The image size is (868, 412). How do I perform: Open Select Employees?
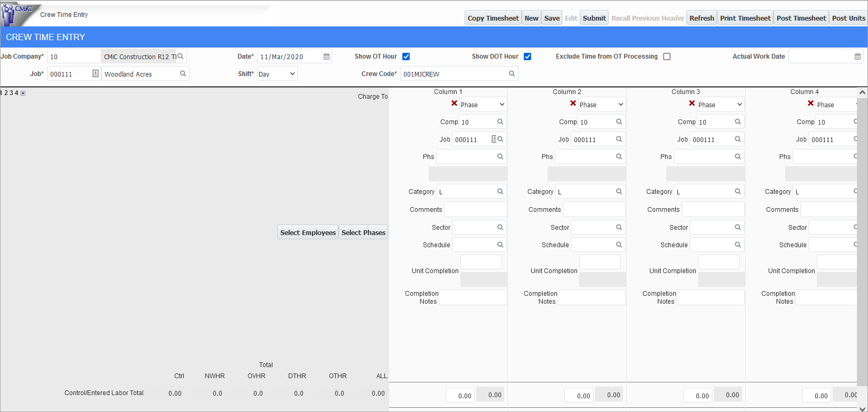click(308, 232)
